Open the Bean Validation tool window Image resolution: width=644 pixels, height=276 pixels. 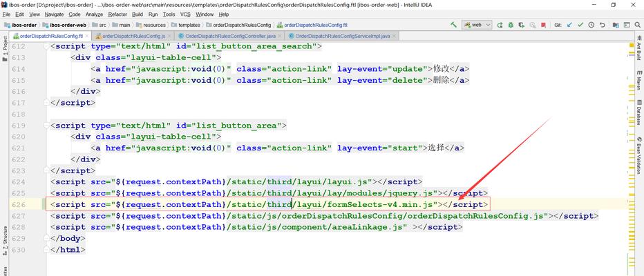pyautogui.click(x=639, y=155)
